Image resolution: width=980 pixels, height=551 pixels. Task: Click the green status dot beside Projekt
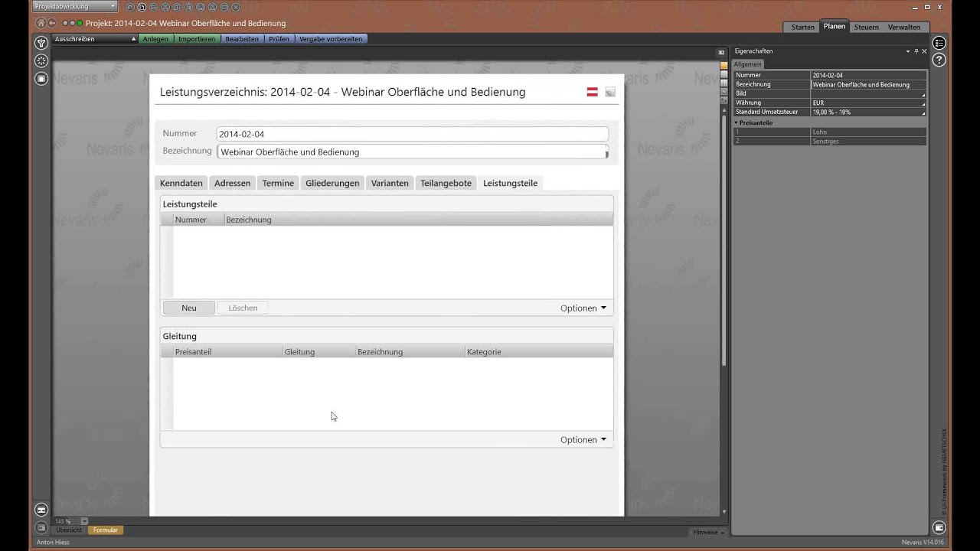(x=80, y=23)
